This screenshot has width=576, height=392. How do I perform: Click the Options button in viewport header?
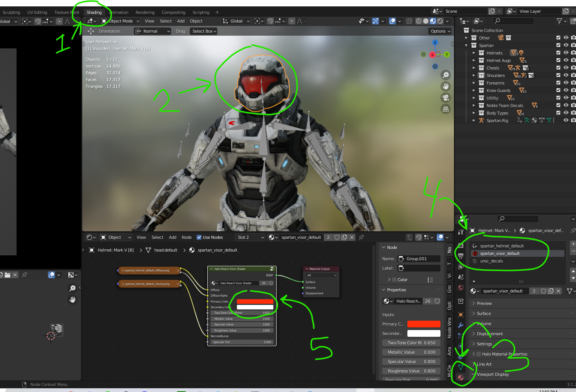440,31
